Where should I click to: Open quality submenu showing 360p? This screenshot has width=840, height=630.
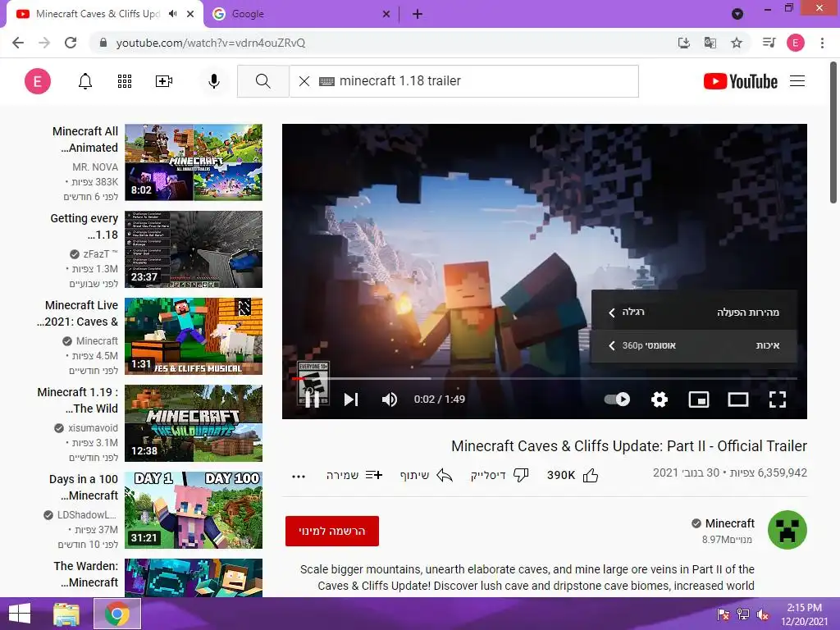(x=694, y=345)
